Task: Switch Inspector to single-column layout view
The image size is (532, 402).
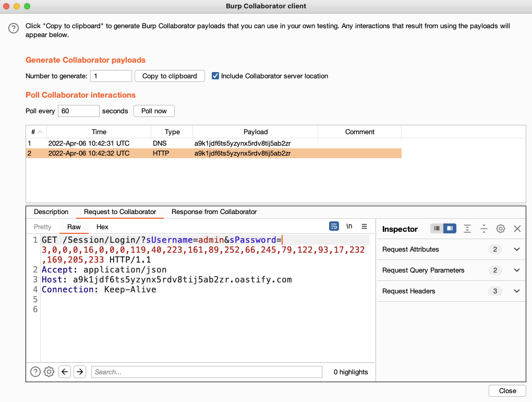Action: [437, 229]
